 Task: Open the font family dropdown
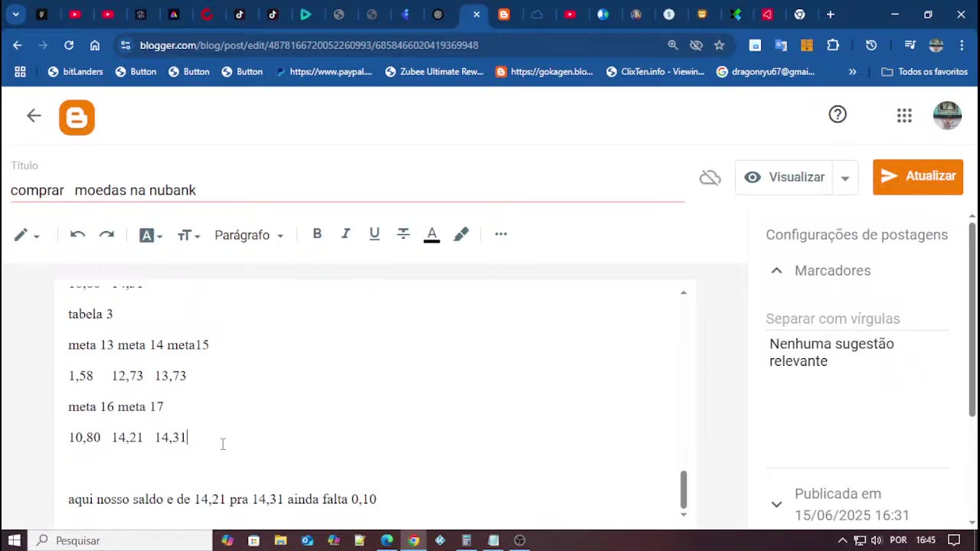coord(151,236)
